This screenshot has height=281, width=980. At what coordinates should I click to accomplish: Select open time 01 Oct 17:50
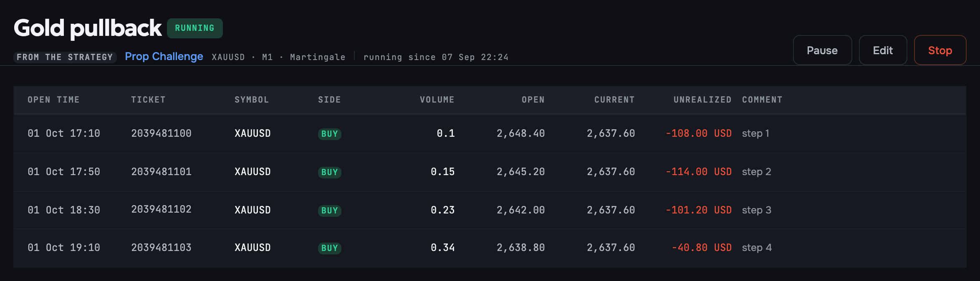(64, 172)
